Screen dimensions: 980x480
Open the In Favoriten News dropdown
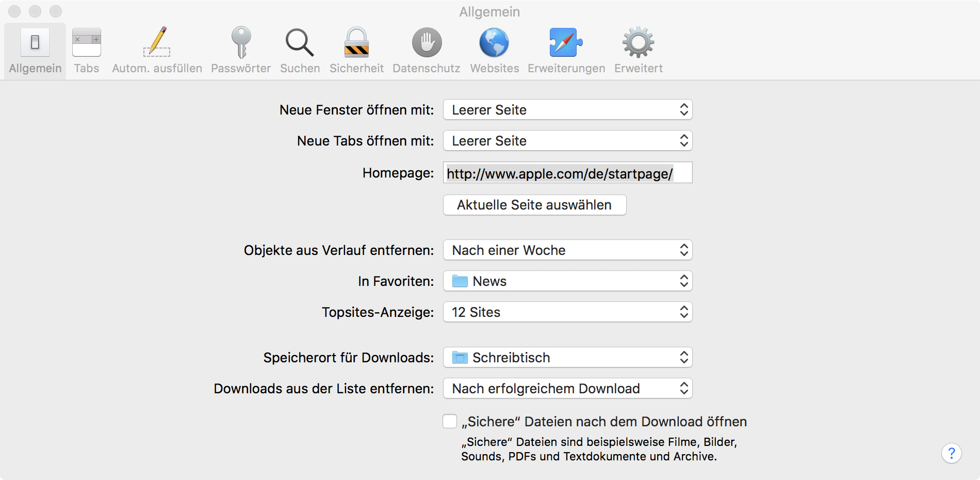pos(567,281)
